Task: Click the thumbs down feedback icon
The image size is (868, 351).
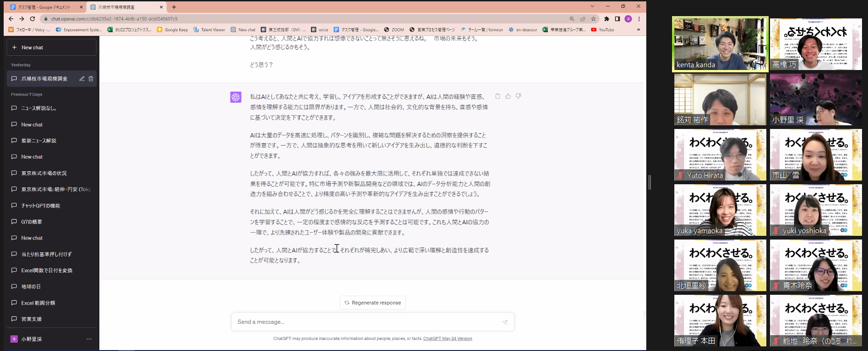Action: 518,96
